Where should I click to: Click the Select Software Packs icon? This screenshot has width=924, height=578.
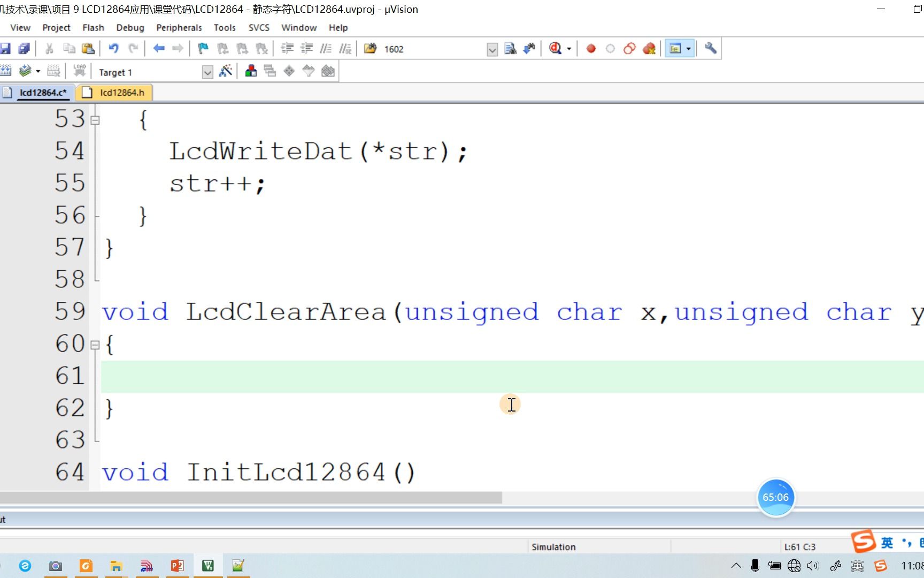(x=309, y=71)
